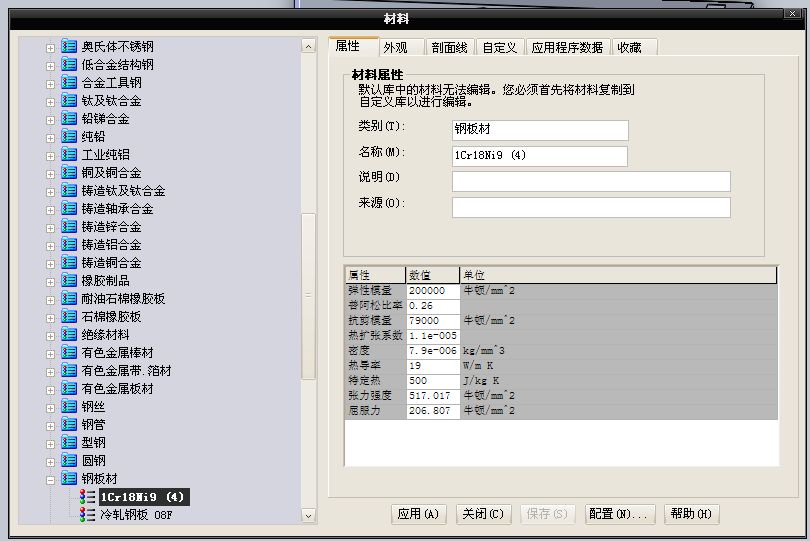Click the 抗剪模量 value 79000
This screenshot has height=541, width=810.
433,321
